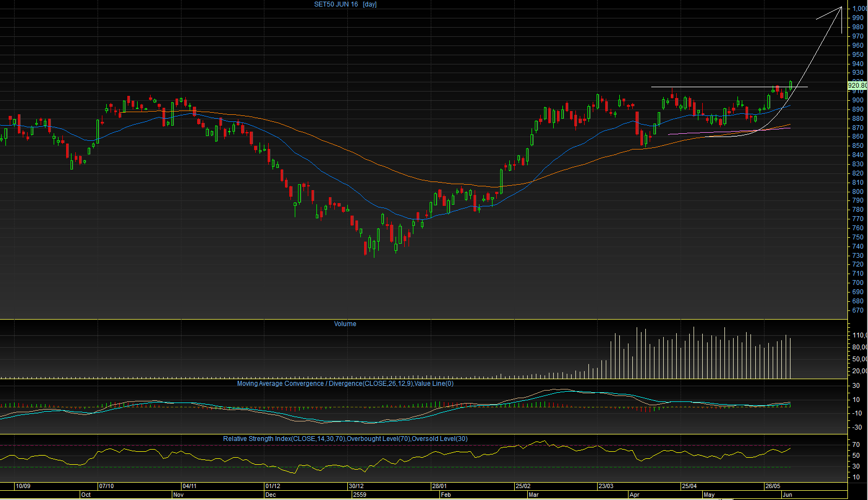
Task: Select the 20,00 volume axis label
Action: point(859,372)
